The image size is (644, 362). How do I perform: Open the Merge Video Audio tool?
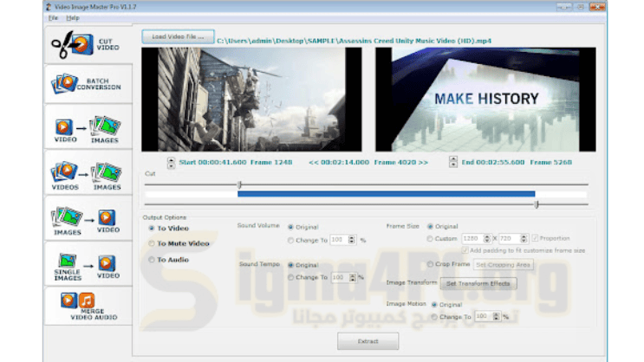click(89, 306)
